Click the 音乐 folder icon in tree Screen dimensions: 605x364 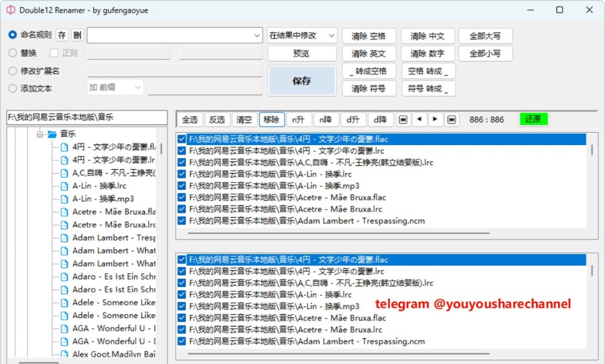pyautogui.click(x=52, y=134)
